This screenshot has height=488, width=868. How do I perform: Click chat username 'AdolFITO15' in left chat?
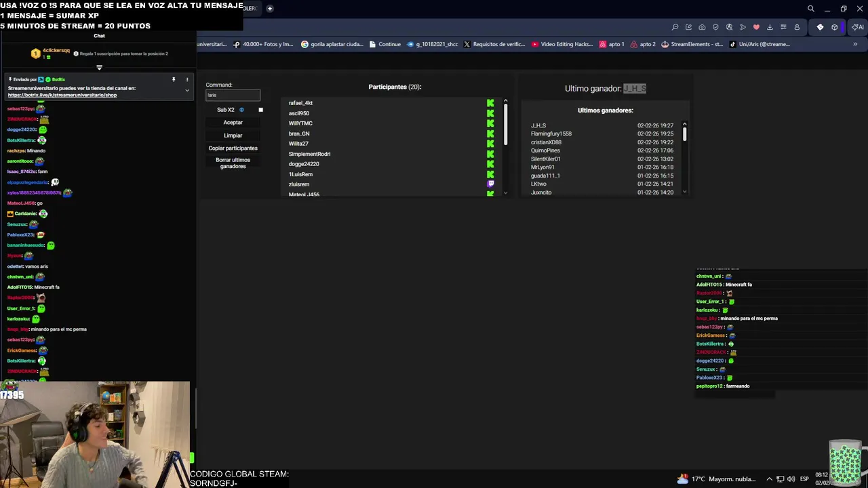[20, 287]
